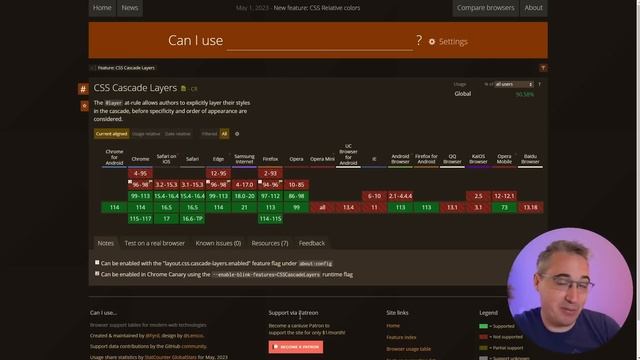Click the Safari on iOS column header
Image resolution: width=640 pixels, height=360 pixels.
166,159
